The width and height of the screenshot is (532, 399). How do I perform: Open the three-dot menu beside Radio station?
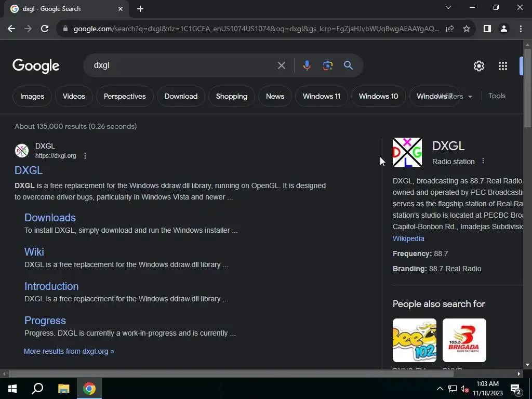[x=483, y=161]
